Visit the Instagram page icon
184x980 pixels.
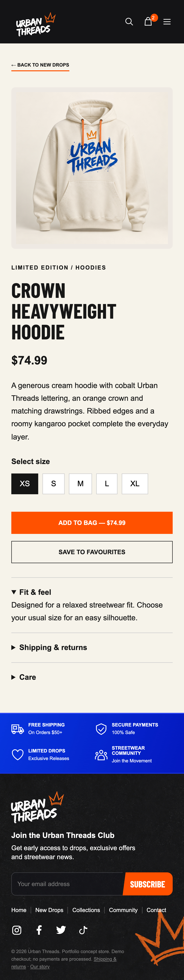(x=17, y=930)
